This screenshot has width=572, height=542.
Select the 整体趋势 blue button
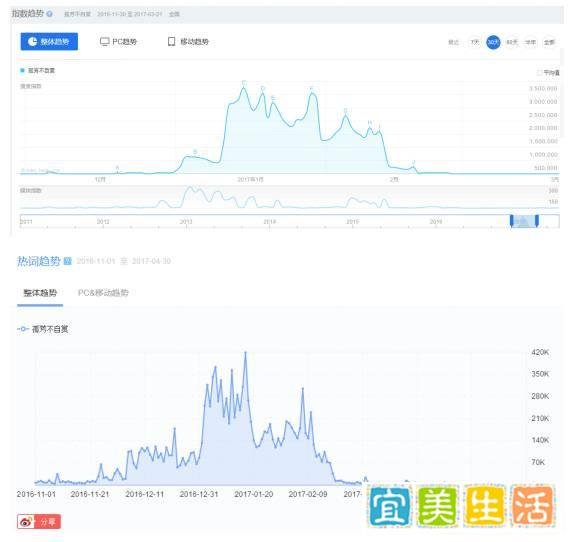click(49, 42)
